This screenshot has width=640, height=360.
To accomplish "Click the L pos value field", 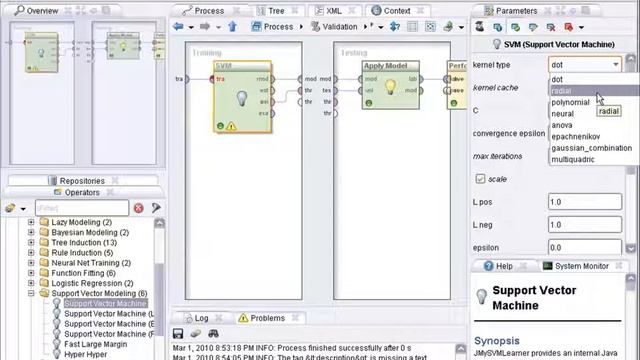I will click(584, 202).
